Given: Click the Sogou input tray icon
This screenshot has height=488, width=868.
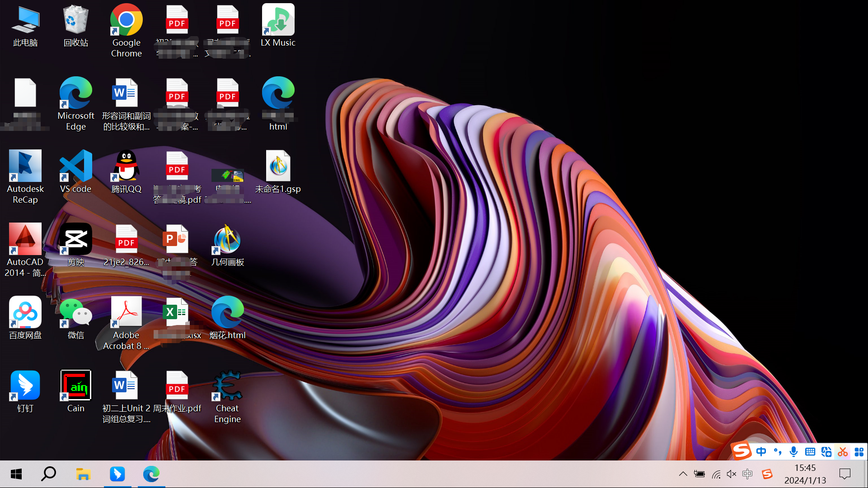Looking at the screenshot, I should click(x=767, y=474).
